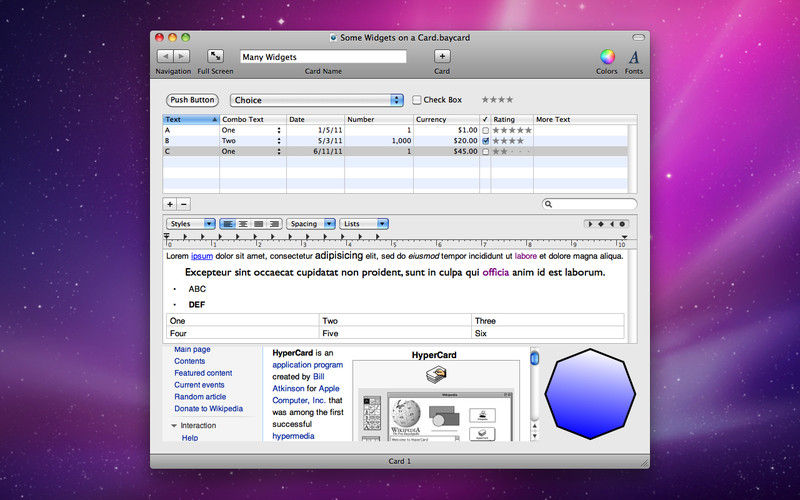Click the blue gradient octagon shape
The height and width of the screenshot is (500, 800).
point(590,393)
